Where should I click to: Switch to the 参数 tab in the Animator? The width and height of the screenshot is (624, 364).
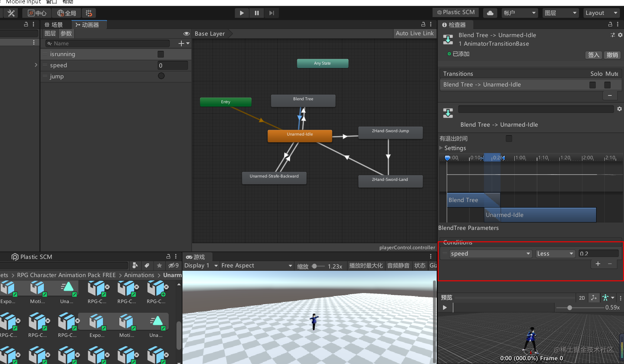click(x=66, y=33)
